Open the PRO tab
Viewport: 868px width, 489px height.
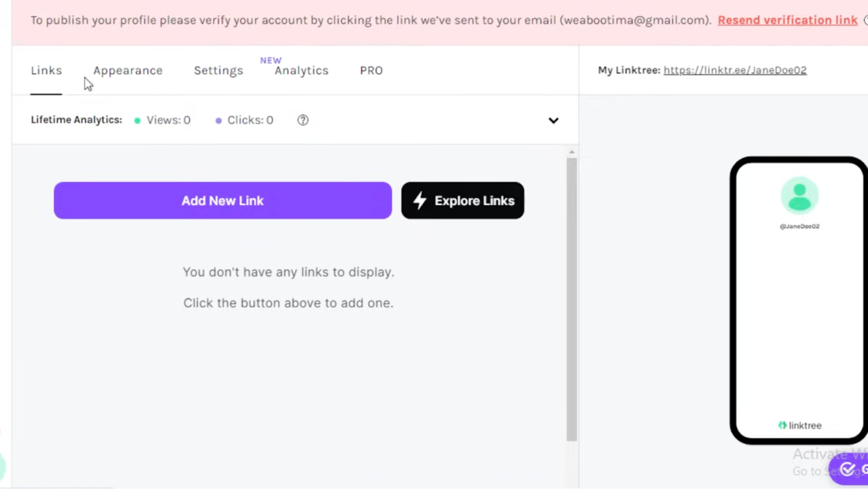(371, 71)
